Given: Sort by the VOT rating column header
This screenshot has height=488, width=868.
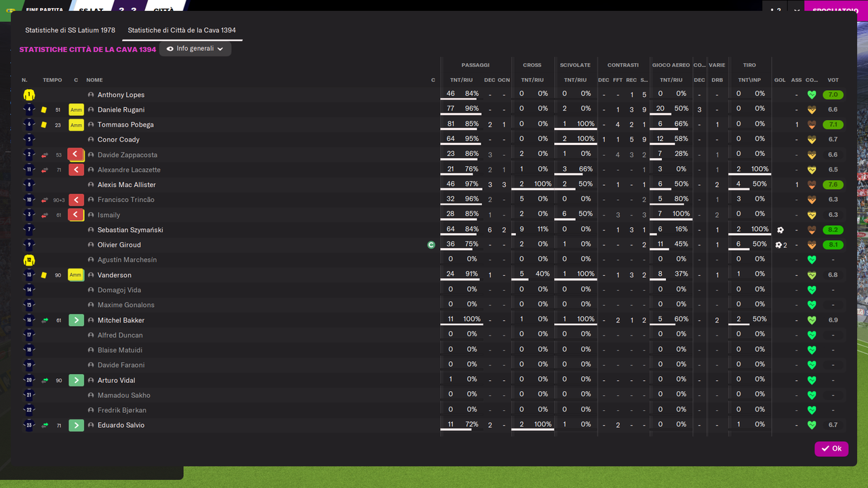Looking at the screenshot, I should click(x=833, y=80).
